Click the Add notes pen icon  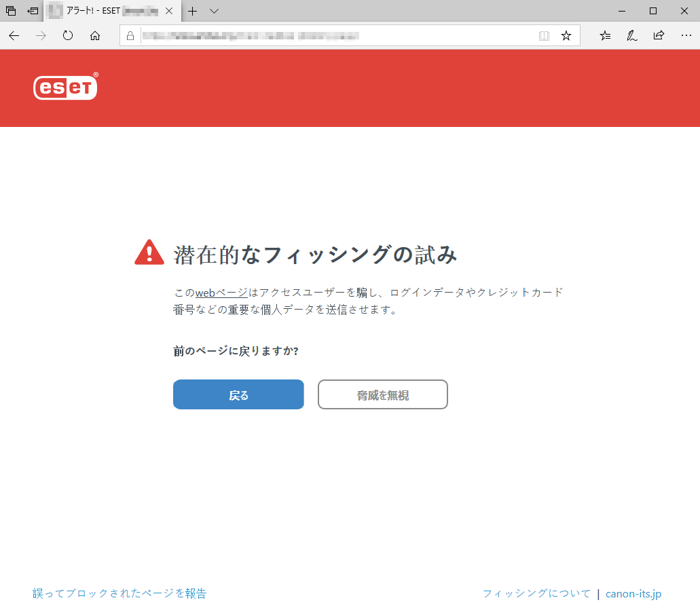coord(631,35)
